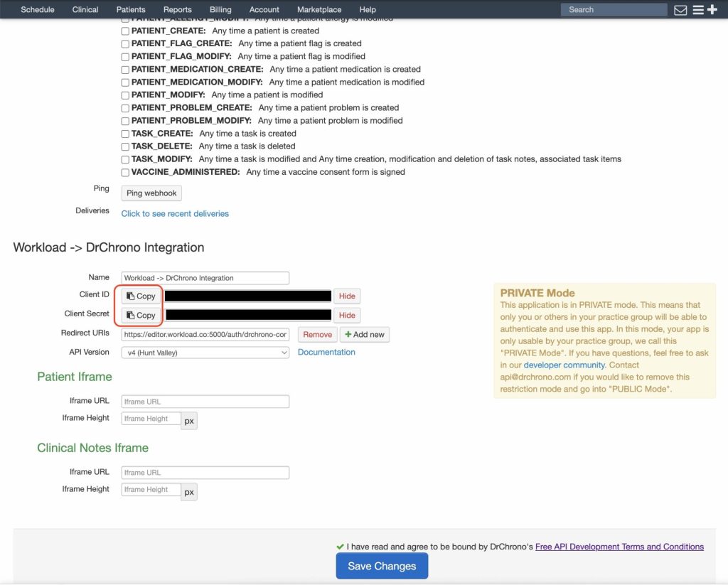This screenshot has width=728, height=585.
Task: Open the Patients menu
Action: click(x=131, y=9)
